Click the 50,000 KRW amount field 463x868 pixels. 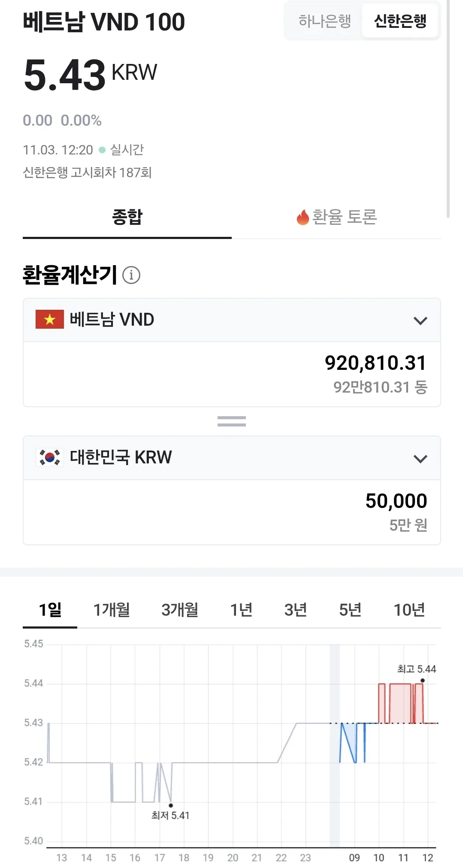tap(232, 512)
